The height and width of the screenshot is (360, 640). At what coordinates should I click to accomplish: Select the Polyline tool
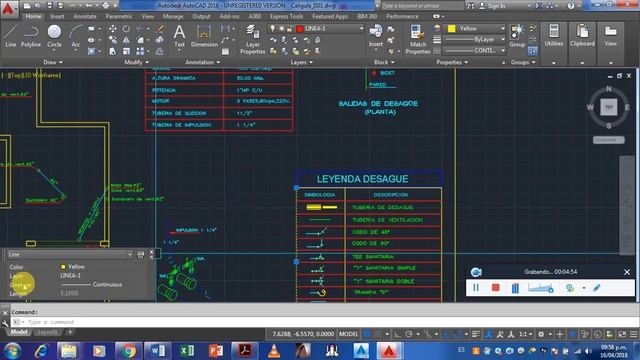coord(31,36)
